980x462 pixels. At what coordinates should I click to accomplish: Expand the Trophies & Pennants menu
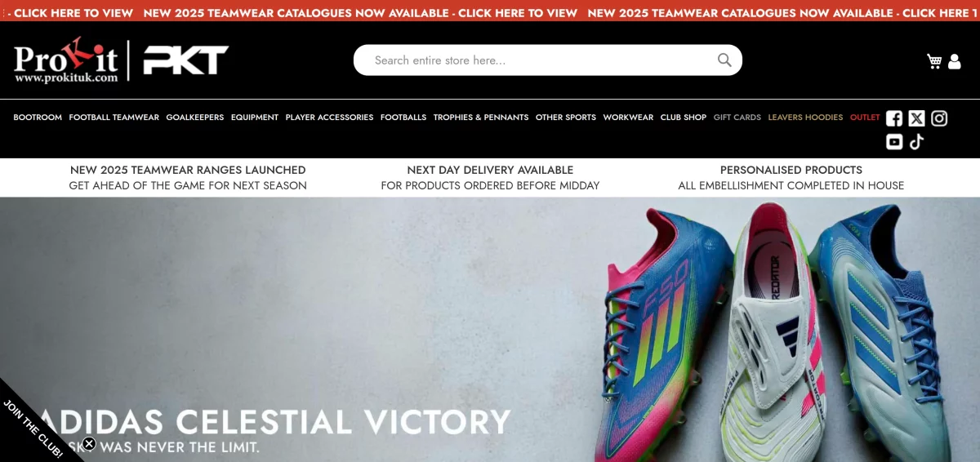481,118
